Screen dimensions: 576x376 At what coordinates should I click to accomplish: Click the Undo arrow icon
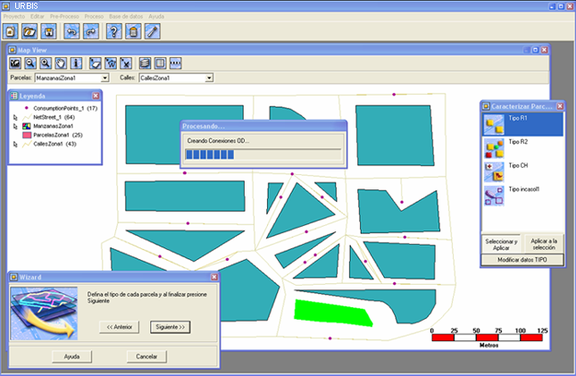coord(72,32)
